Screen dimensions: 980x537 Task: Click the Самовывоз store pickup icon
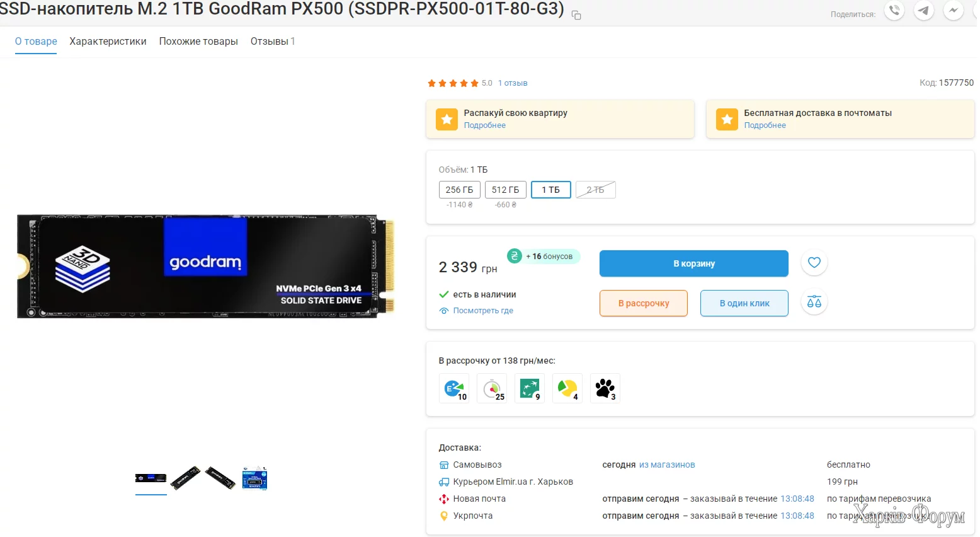point(444,465)
